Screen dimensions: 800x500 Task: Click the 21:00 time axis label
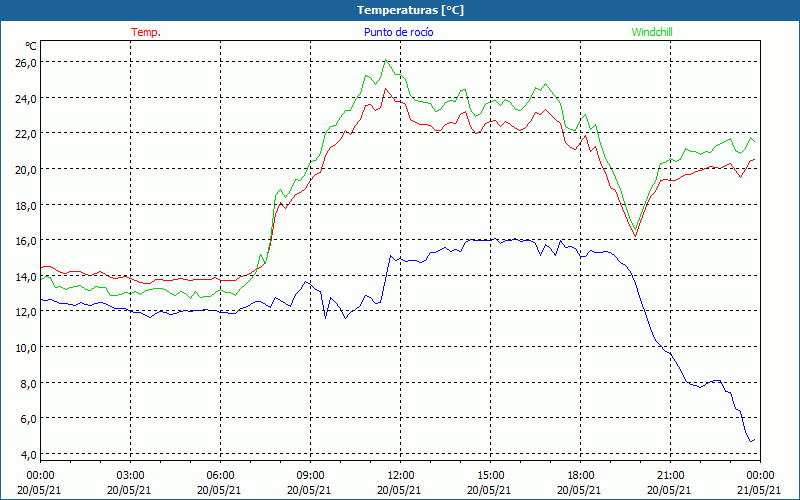(x=670, y=476)
